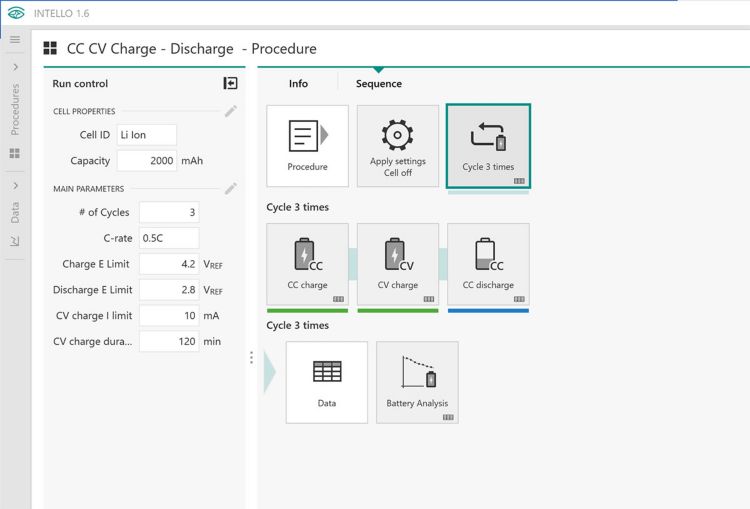This screenshot has width=750, height=509.
Task: Collapse the Run control panel
Action: click(230, 84)
